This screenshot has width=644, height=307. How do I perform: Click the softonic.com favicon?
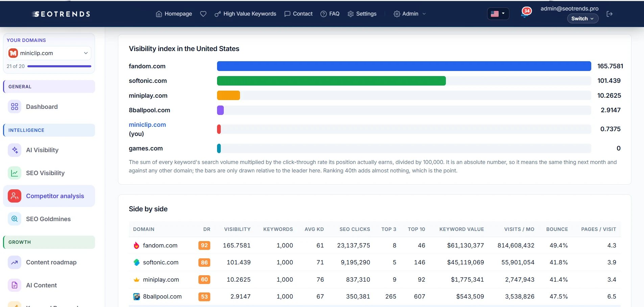[x=137, y=262]
